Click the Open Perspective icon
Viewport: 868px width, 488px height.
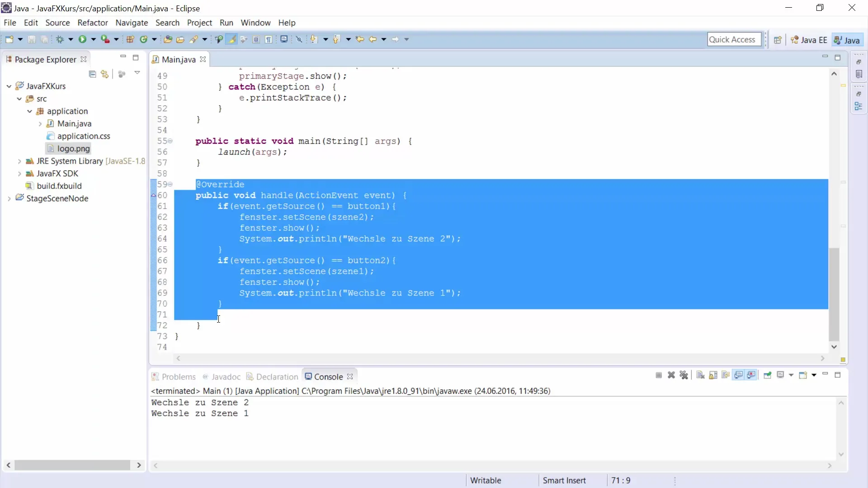tap(778, 40)
